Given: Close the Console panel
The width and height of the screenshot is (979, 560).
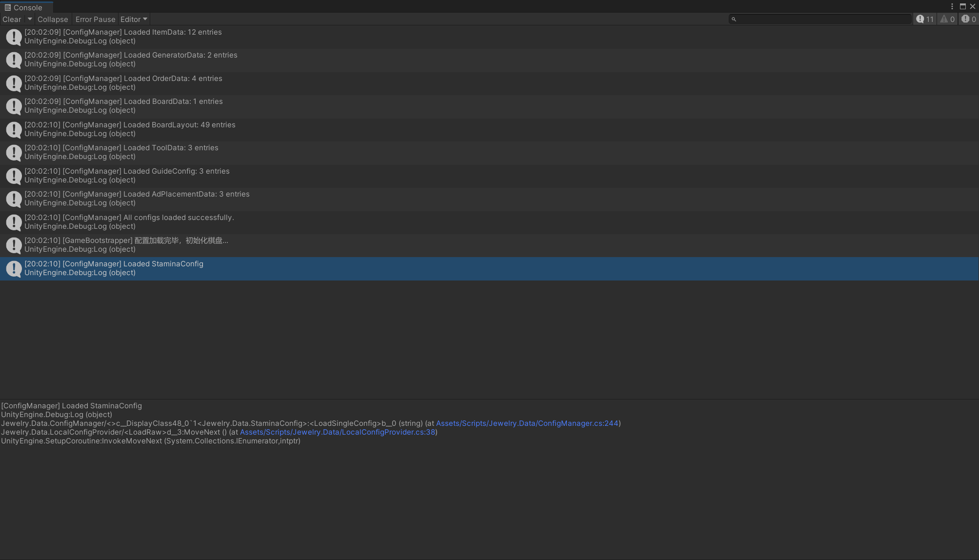Looking at the screenshot, I should [973, 6].
